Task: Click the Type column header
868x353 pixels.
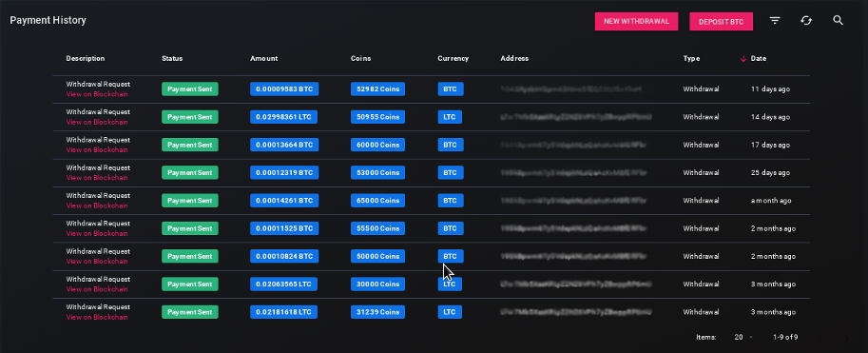Action: tap(691, 58)
